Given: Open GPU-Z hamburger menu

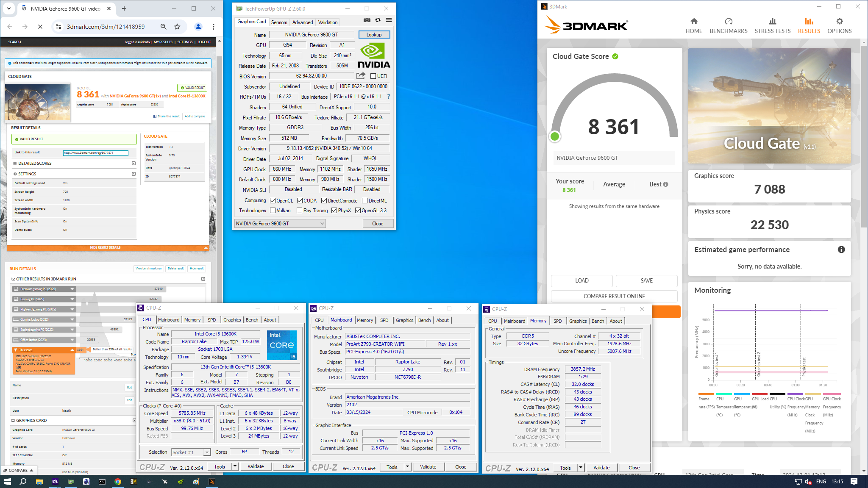Looking at the screenshot, I should click(x=389, y=20).
